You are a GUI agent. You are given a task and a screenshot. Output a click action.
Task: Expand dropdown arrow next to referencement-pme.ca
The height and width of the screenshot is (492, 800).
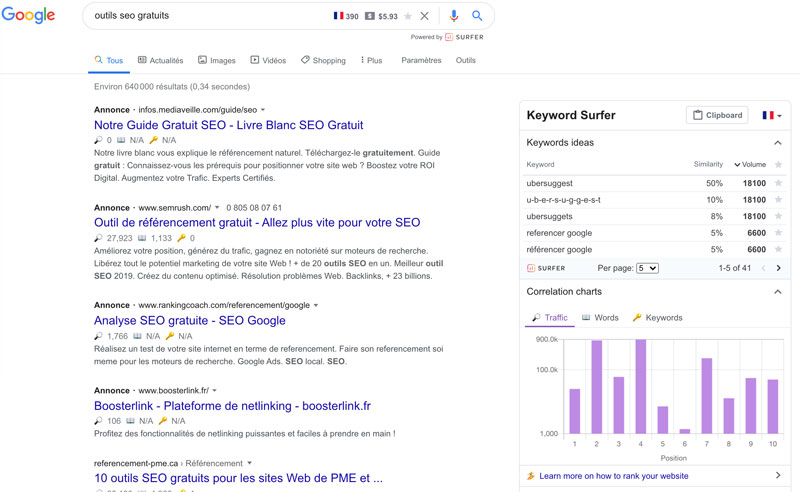coord(249,463)
